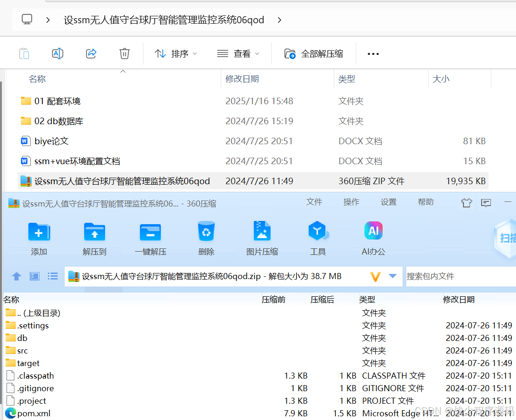
Task: Open the 查看 view dropdown
Action: coord(238,53)
